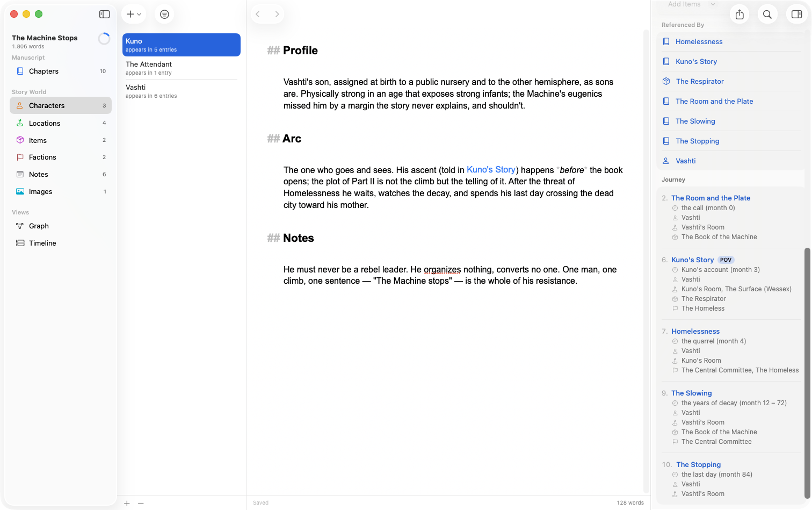Screen dimensions: 812x510
Task: Click the sync progress spinner
Action: click(104, 39)
